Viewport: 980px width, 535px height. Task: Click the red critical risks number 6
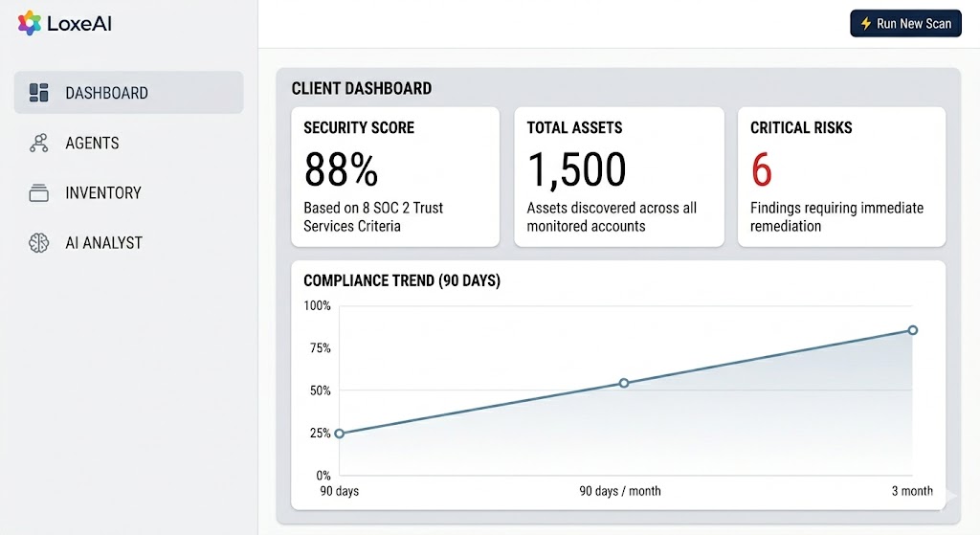point(762,170)
